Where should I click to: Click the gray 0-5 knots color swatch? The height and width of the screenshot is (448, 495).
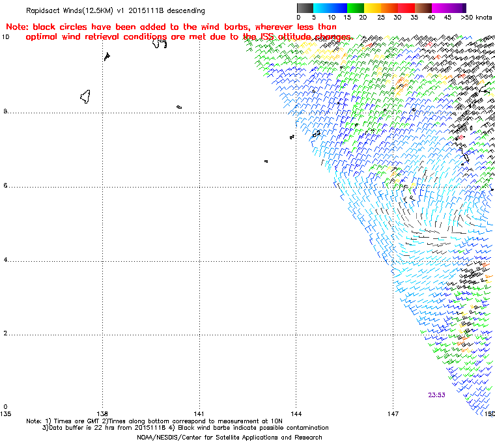305,8
